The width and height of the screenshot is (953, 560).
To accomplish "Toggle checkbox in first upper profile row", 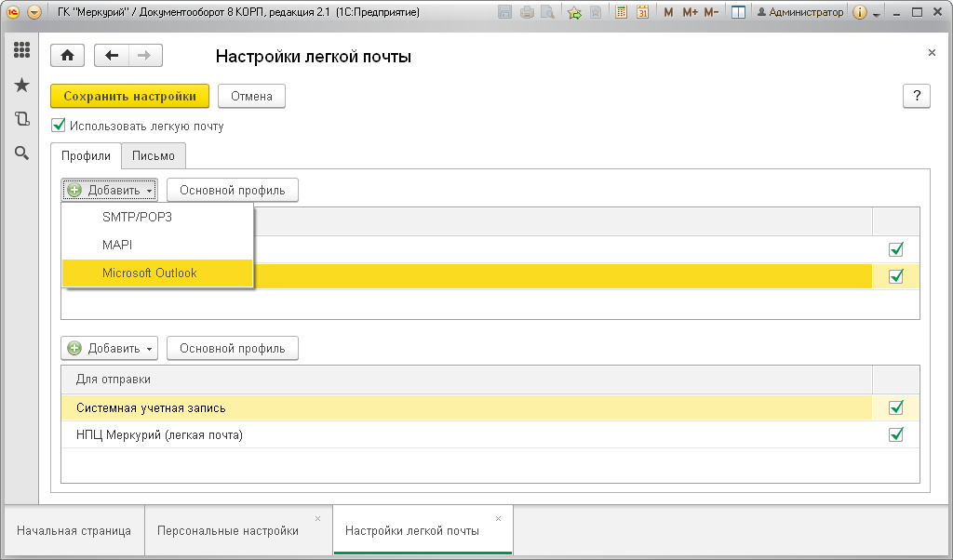I will click(896, 249).
